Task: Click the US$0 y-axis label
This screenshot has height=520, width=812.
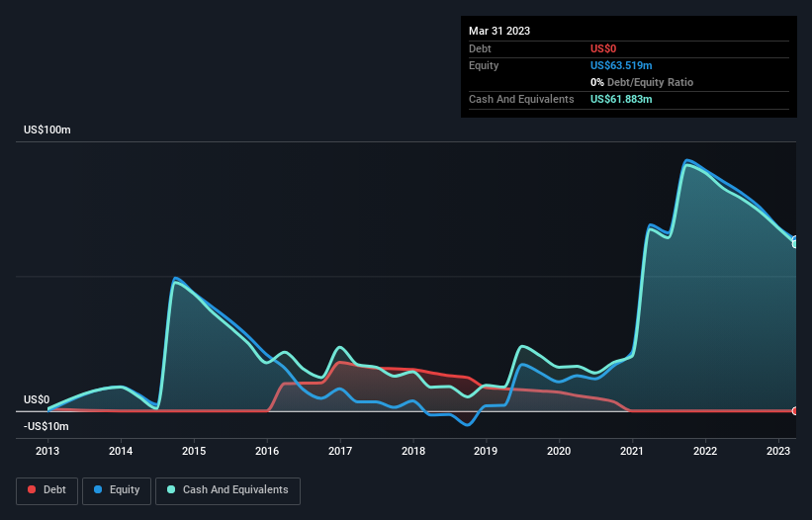Action: [x=37, y=400]
